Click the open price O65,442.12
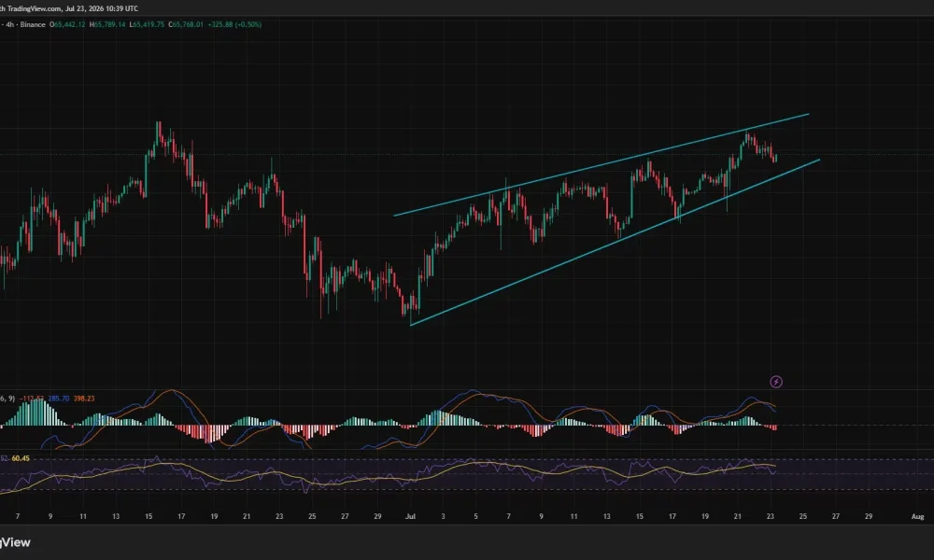 (x=67, y=24)
